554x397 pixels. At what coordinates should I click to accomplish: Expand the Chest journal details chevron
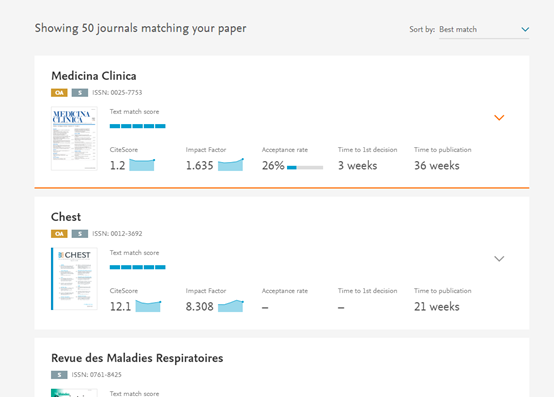[x=499, y=259]
